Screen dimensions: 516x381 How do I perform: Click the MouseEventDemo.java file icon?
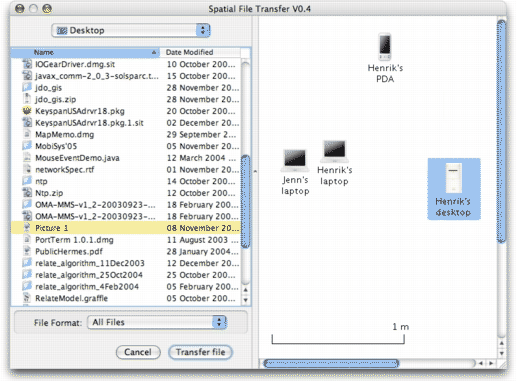(x=27, y=157)
